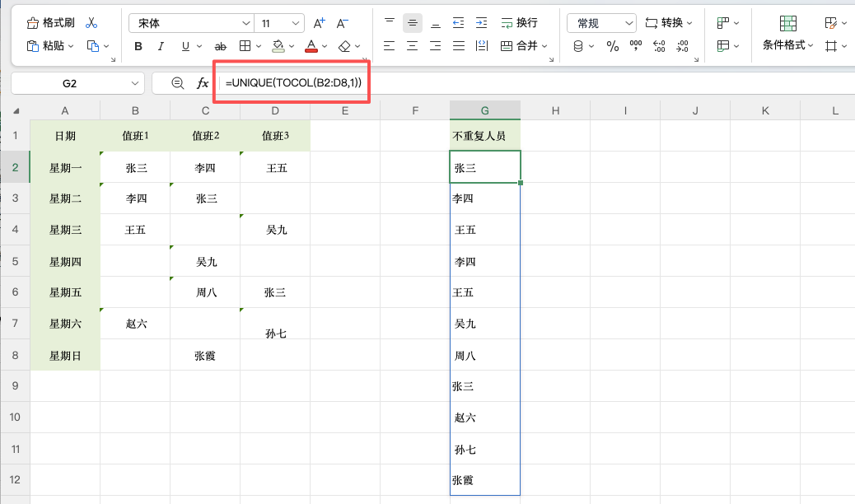The image size is (855, 504).
Task: Click the cell borders icon
Action: pyautogui.click(x=245, y=46)
